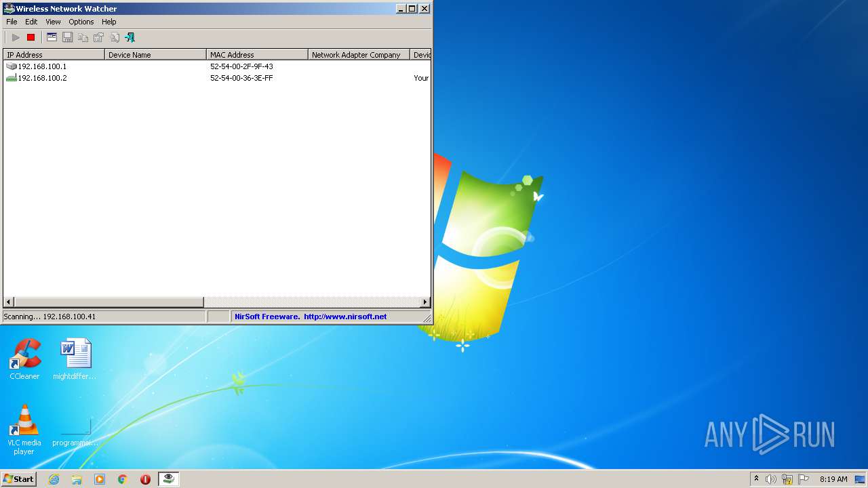Open the Edit menu

pos(31,22)
